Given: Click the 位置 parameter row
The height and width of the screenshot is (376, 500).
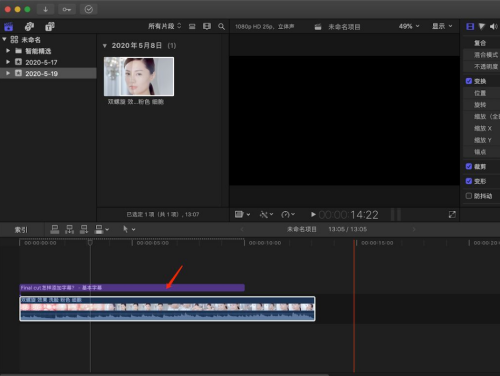Looking at the screenshot, I should (x=482, y=93).
